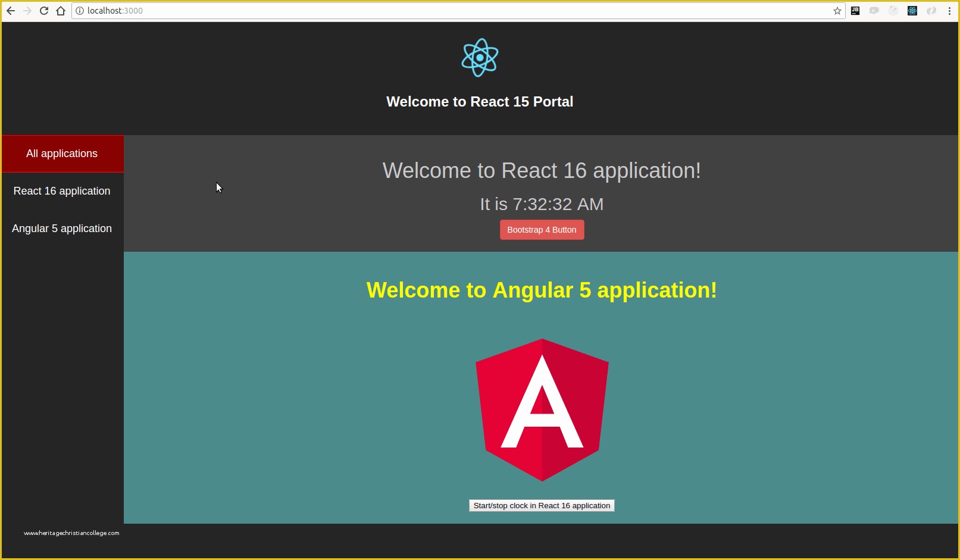
Task: Click the www.heritagechristiancollege.com footer text
Action: 71,533
